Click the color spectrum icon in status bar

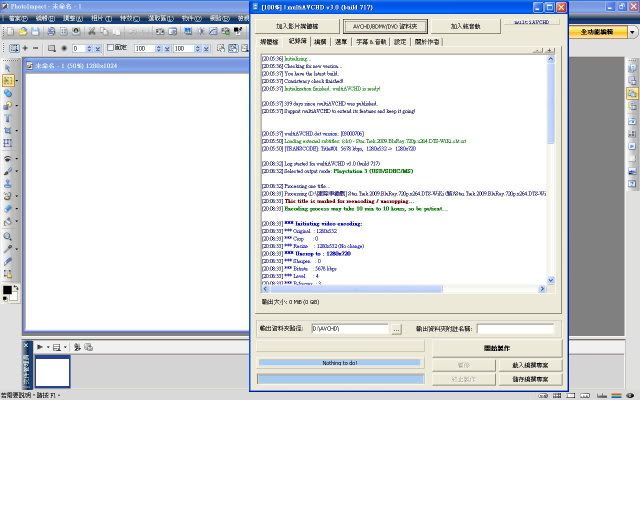click(616, 395)
